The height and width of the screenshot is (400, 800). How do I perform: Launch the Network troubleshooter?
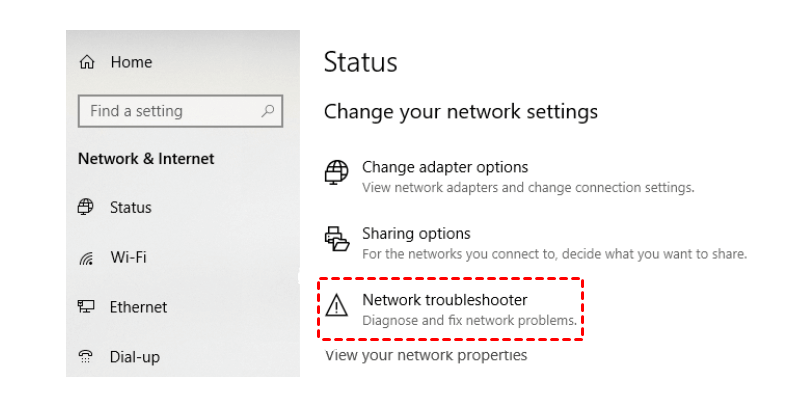444,300
